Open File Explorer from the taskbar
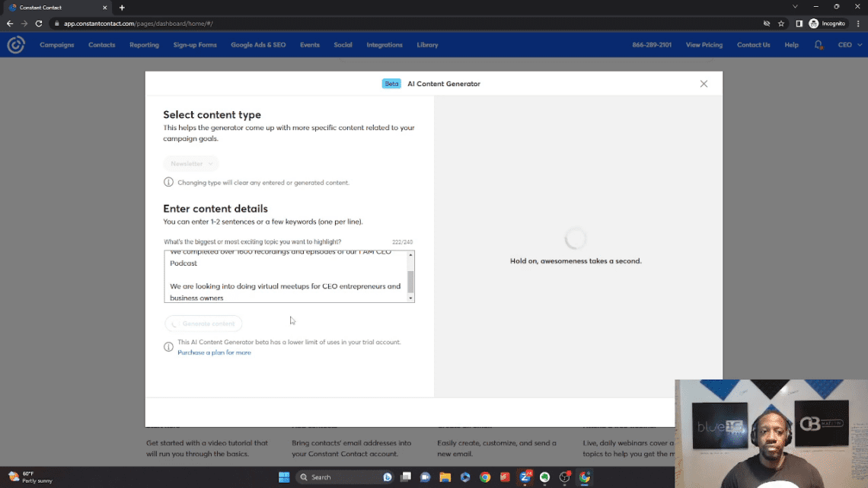 click(445, 477)
